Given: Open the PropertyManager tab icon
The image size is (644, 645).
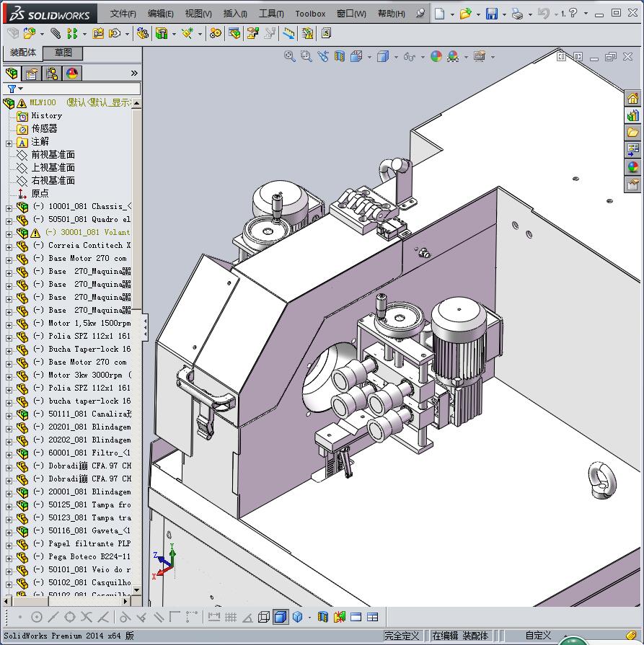Looking at the screenshot, I should pyautogui.click(x=32, y=74).
